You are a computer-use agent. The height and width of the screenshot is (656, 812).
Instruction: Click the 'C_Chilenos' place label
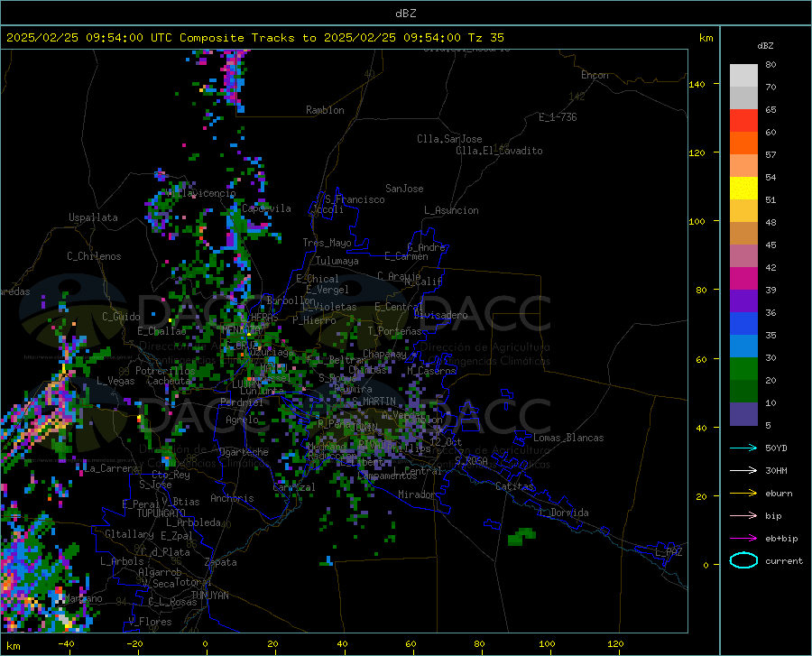click(x=94, y=256)
